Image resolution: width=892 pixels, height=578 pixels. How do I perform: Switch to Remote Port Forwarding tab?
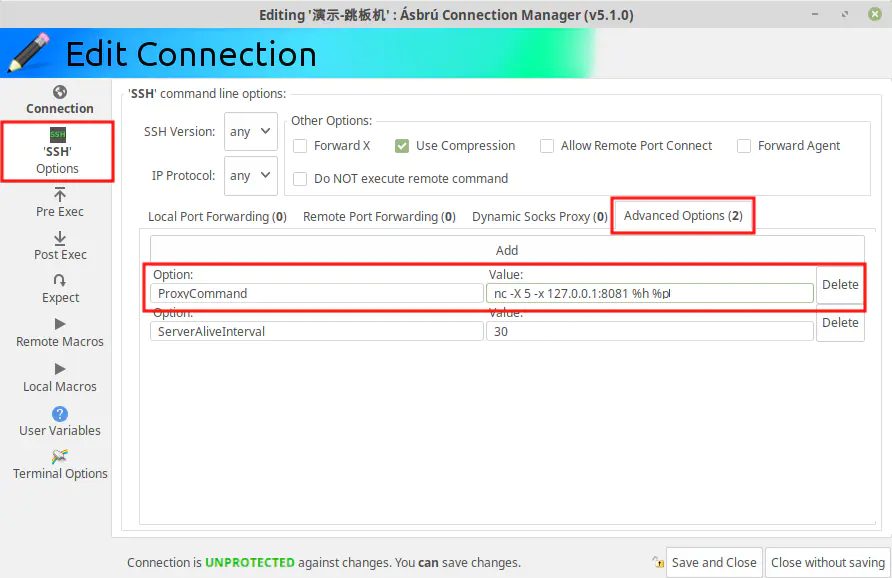coord(379,217)
